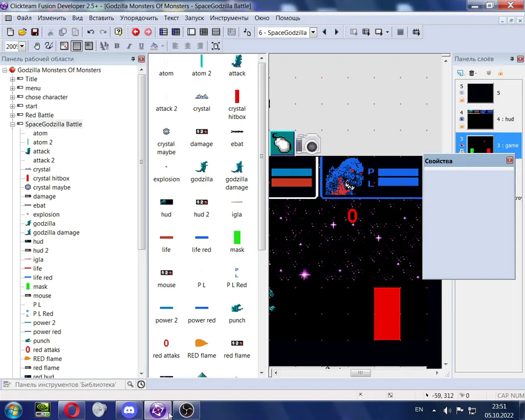Open the Event list editor icon
The image size is (525, 420).
(x=216, y=32)
